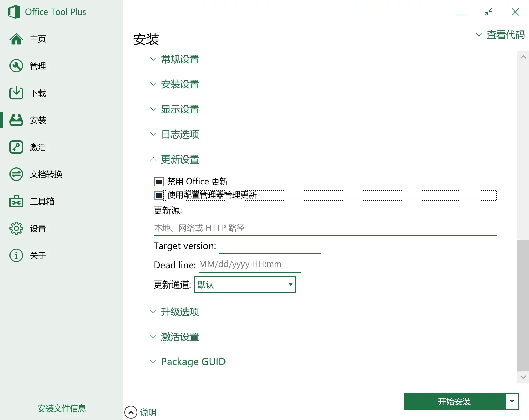
Task: Open the 设置 gear icon
Action: (16, 229)
